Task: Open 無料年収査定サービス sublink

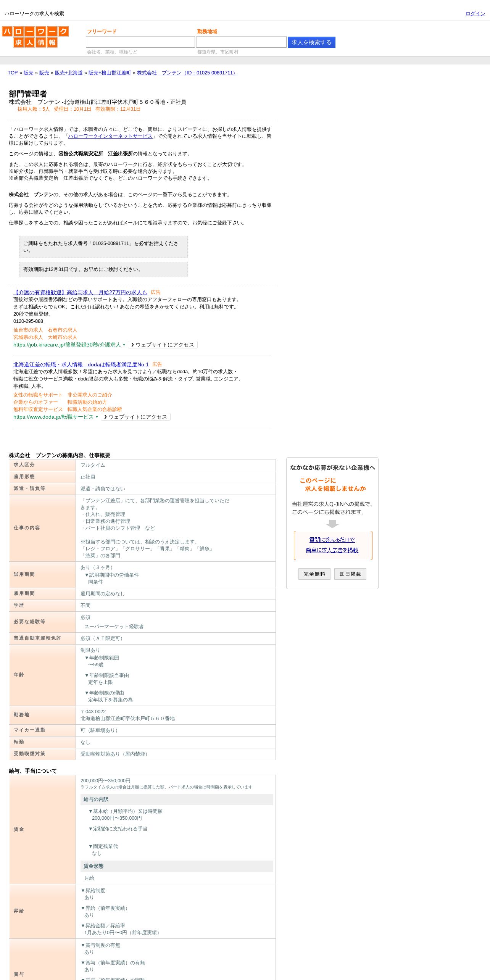Action: click(38, 409)
